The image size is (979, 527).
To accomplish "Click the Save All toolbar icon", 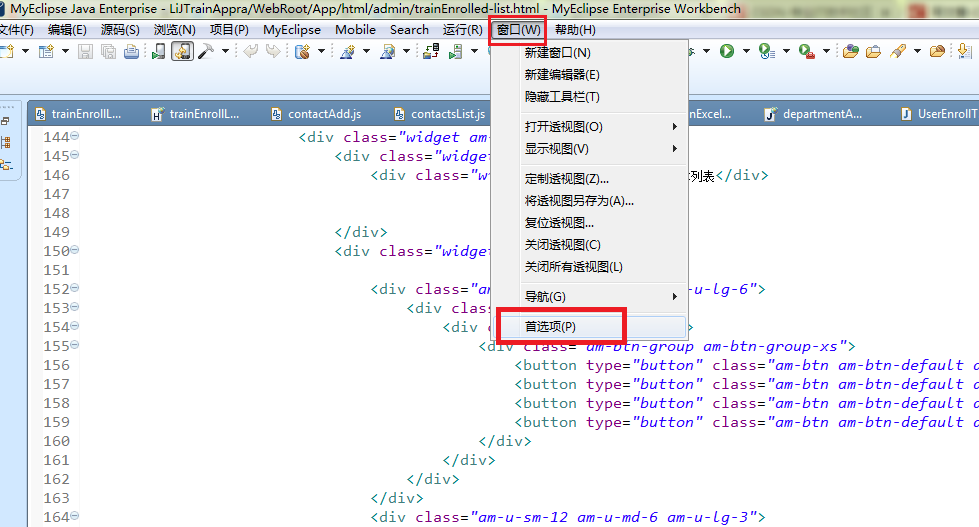I will point(108,51).
